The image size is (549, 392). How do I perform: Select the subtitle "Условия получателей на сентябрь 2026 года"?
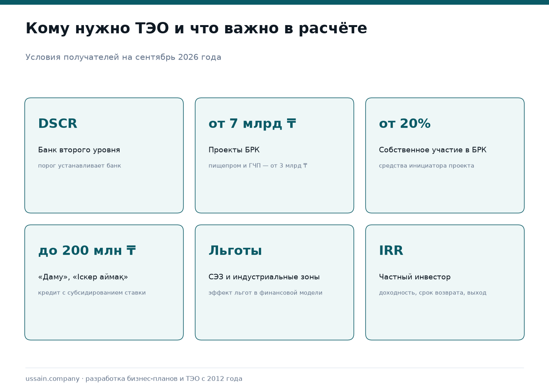(123, 57)
